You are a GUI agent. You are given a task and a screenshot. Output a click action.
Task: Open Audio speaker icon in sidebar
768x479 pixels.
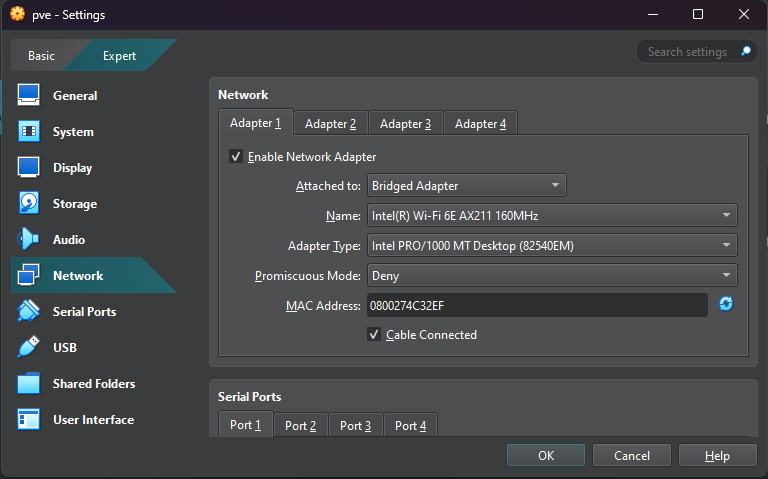pos(28,240)
